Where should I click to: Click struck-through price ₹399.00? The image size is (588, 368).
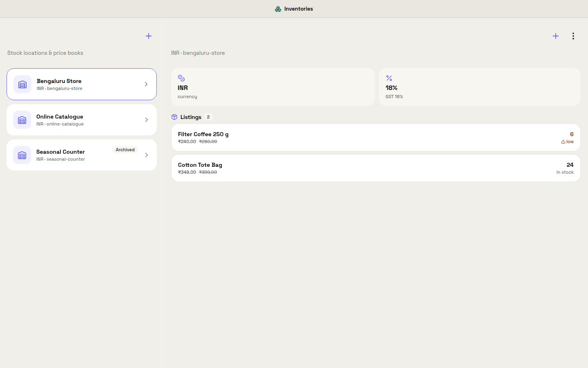pyautogui.click(x=208, y=172)
